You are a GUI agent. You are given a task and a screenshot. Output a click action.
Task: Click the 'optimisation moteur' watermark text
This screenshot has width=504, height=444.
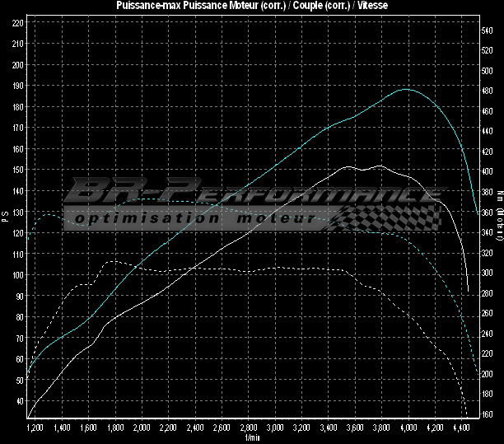click(194, 219)
